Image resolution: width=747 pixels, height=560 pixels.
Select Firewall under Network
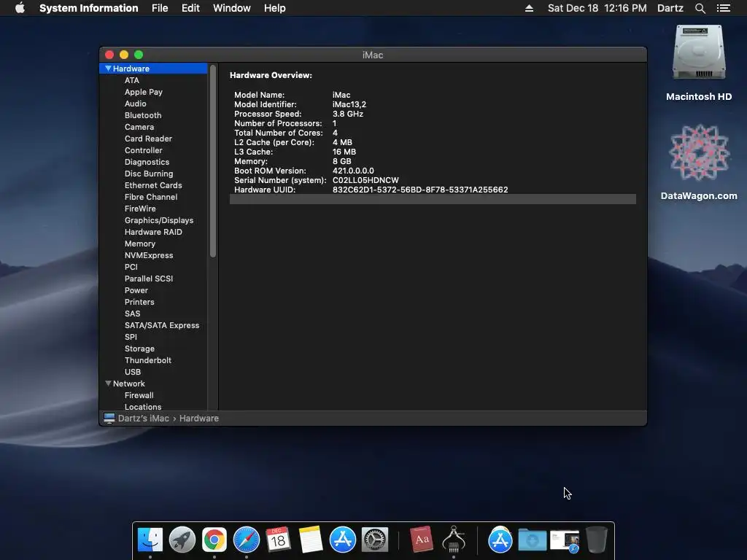point(139,395)
